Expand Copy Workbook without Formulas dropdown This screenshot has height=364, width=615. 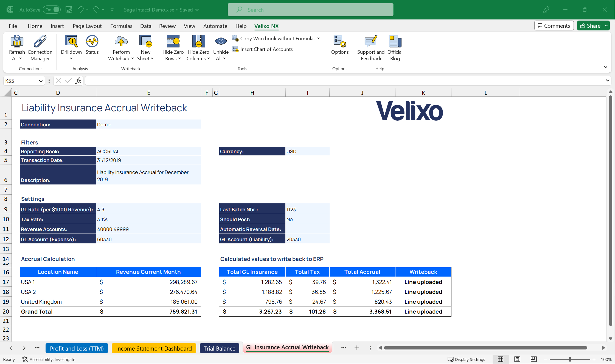pos(318,38)
